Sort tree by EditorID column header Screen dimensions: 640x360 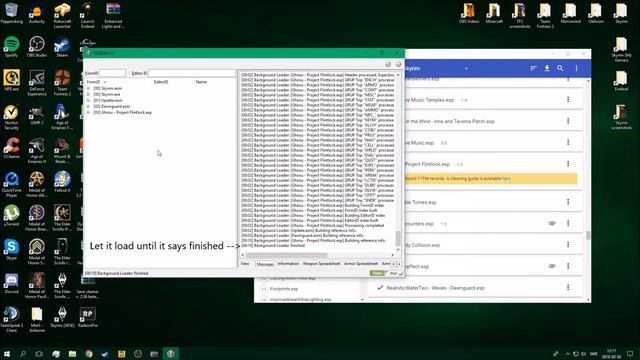[161, 82]
